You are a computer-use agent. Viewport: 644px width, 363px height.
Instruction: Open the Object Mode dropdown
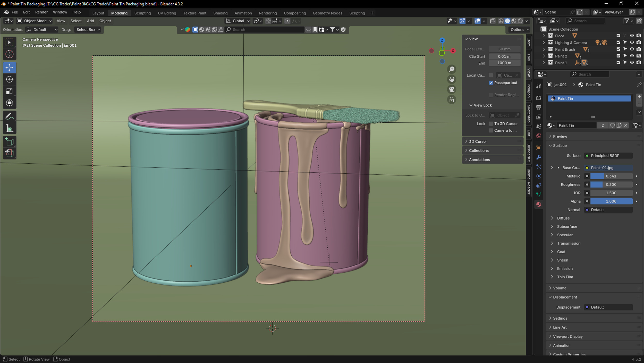click(34, 21)
